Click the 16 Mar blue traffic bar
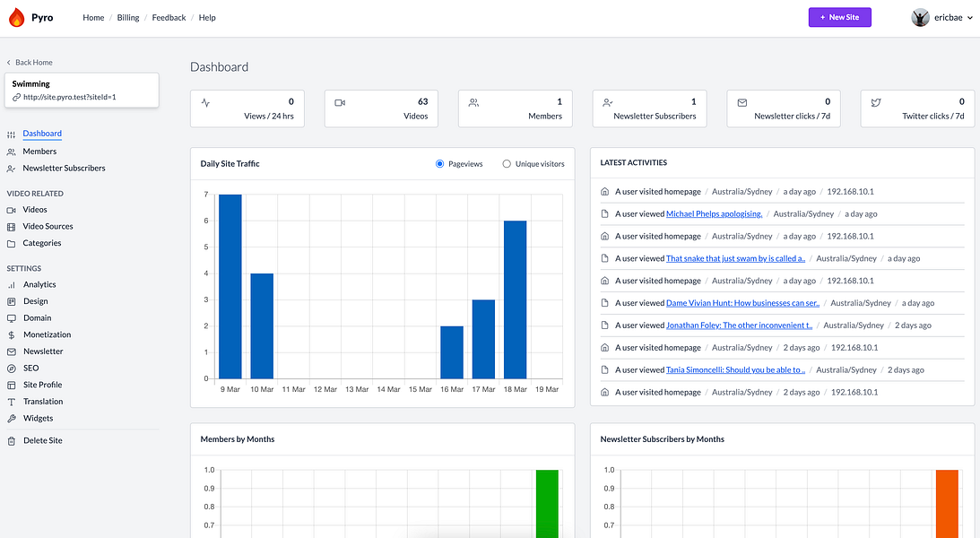This screenshot has height=538, width=980. (452, 352)
